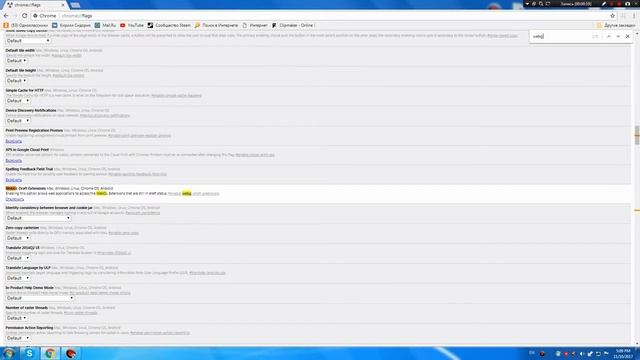Enable Print Preview Registration Promos
This screenshot has width=640, height=360.
click(x=13, y=141)
